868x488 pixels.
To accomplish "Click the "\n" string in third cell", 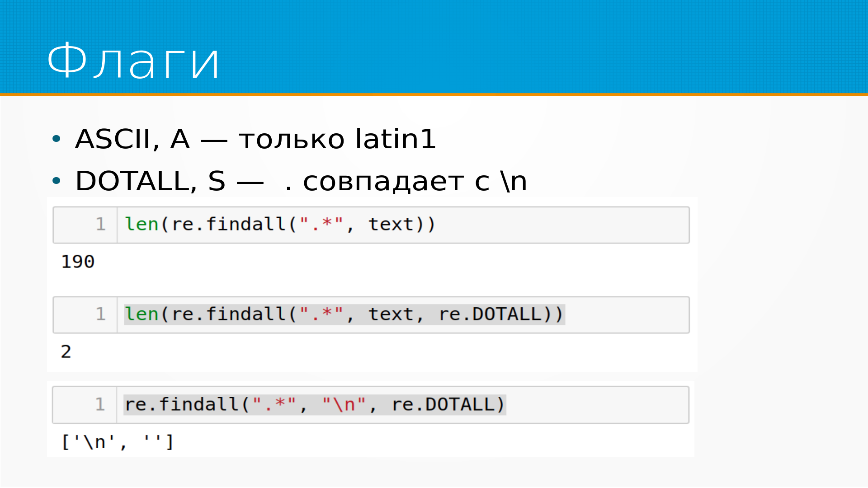I will (x=344, y=404).
